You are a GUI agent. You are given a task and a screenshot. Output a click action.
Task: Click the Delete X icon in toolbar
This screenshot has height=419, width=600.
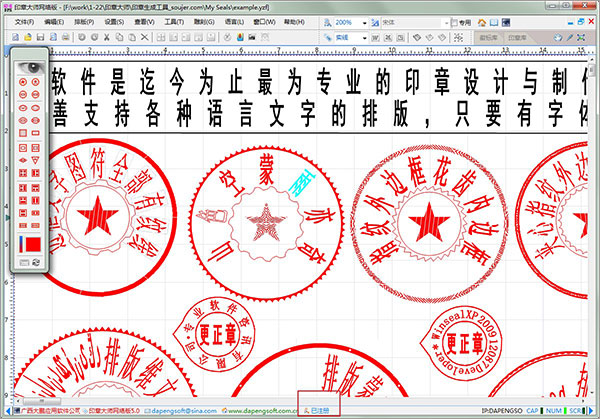(144, 37)
